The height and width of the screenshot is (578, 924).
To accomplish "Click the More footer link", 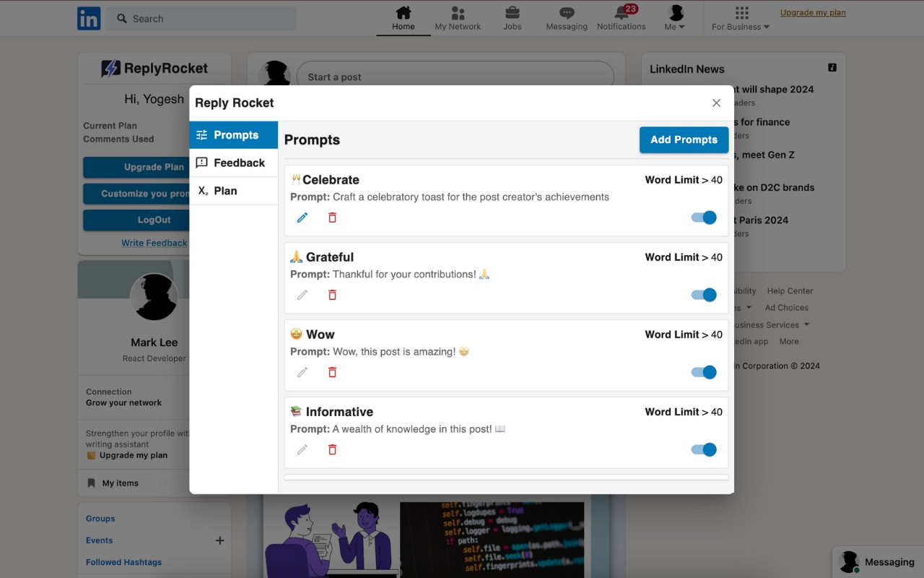I will pyautogui.click(x=789, y=341).
